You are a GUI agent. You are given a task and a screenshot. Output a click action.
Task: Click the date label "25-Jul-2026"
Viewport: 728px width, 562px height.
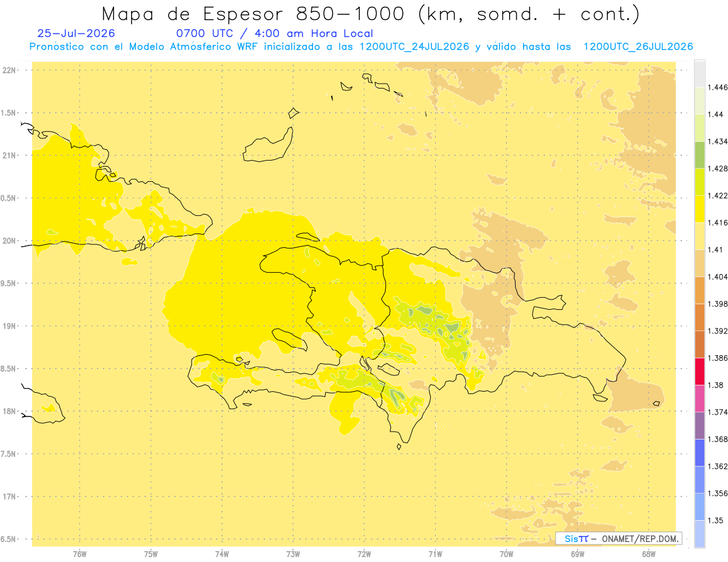click(x=76, y=33)
